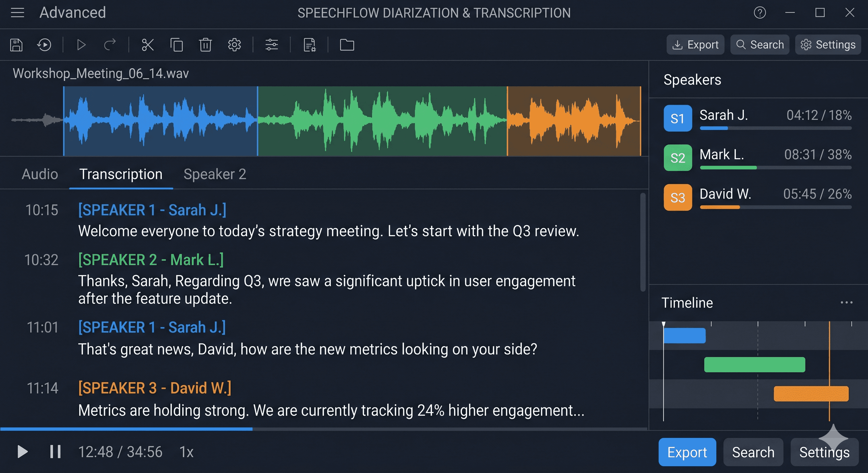Click the Speaker 3 - David W. label
Screen dimensions: 868x473
click(155, 388)
